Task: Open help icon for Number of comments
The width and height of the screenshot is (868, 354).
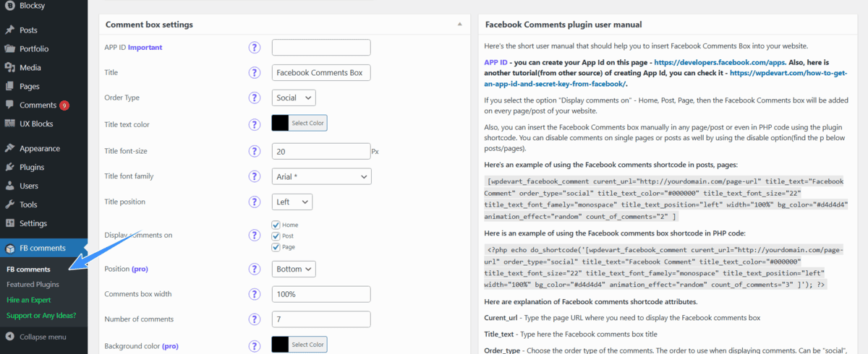Action: coord(255,319)
